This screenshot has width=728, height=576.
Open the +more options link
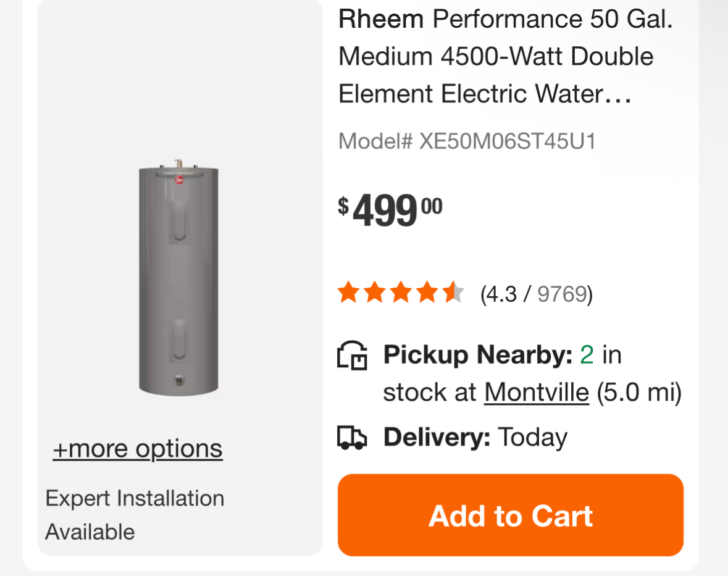[x=137, y=449]
